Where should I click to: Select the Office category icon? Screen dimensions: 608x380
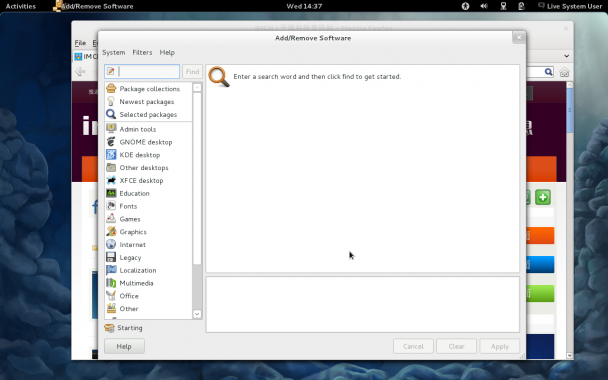pyautogui.click(x=111, y=295)
